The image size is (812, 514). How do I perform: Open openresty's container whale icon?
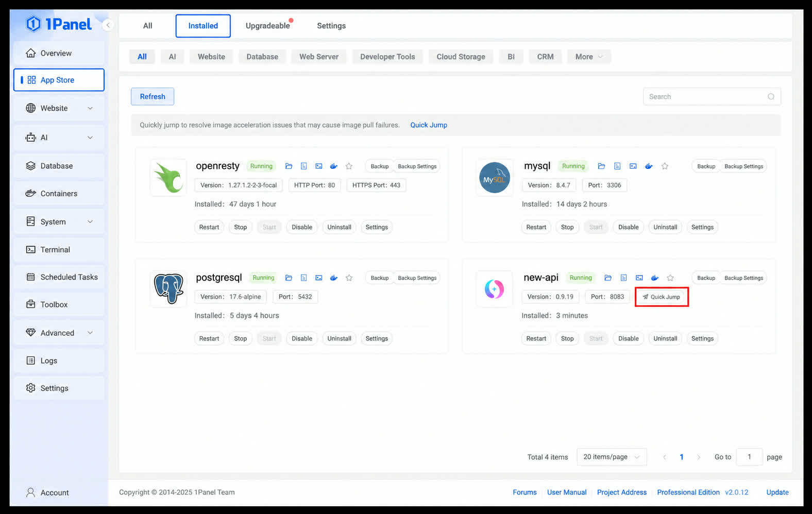pos(334,166)
